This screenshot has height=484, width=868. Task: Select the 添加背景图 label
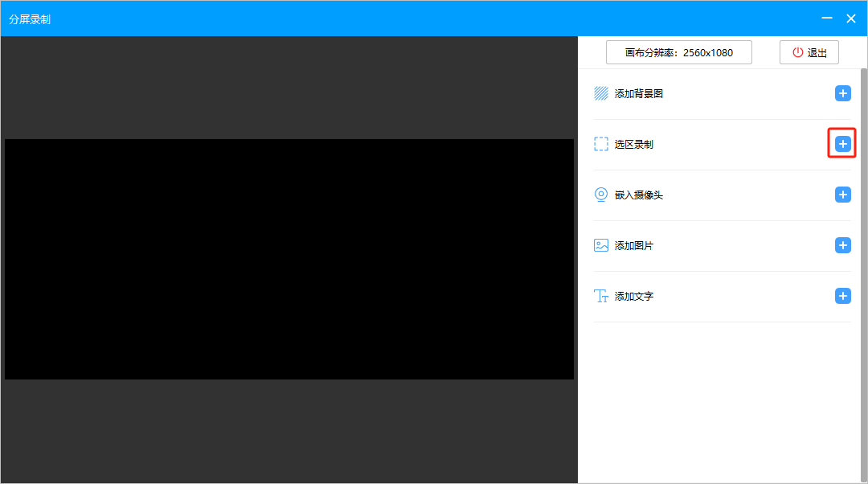pos(639,93)
